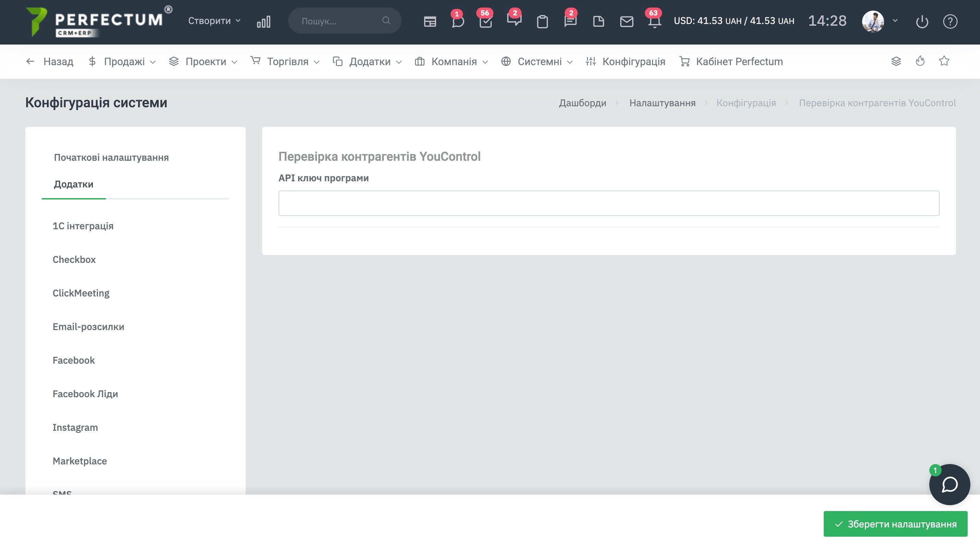Click the 14:28 clock display
Screen dimensions: 980x547
827,21
